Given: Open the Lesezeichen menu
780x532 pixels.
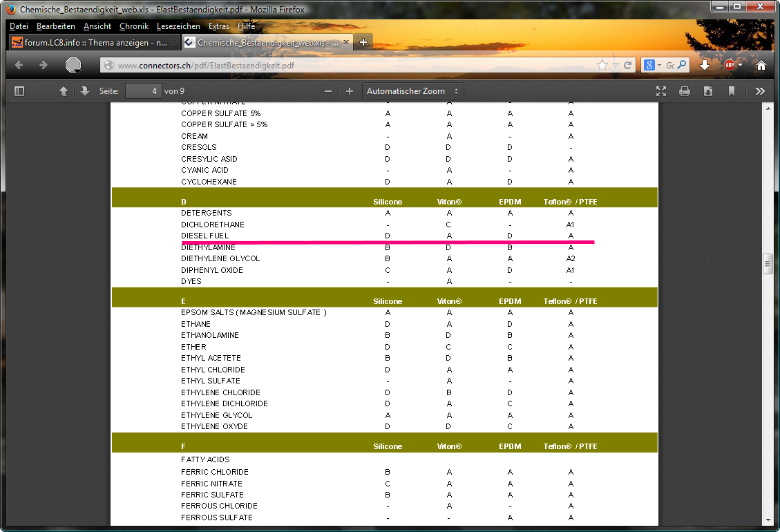Looking at the screenshot, I should pos(178,26).
